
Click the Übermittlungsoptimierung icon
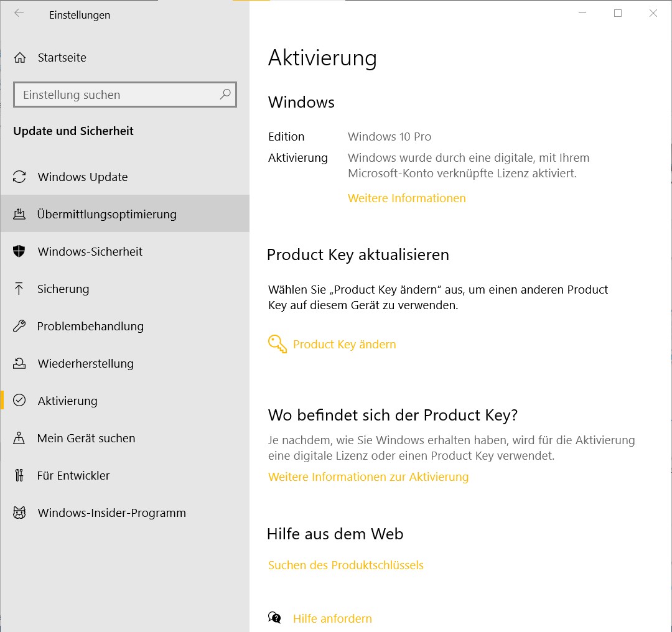pyautogui.click(x=19, y=214)
